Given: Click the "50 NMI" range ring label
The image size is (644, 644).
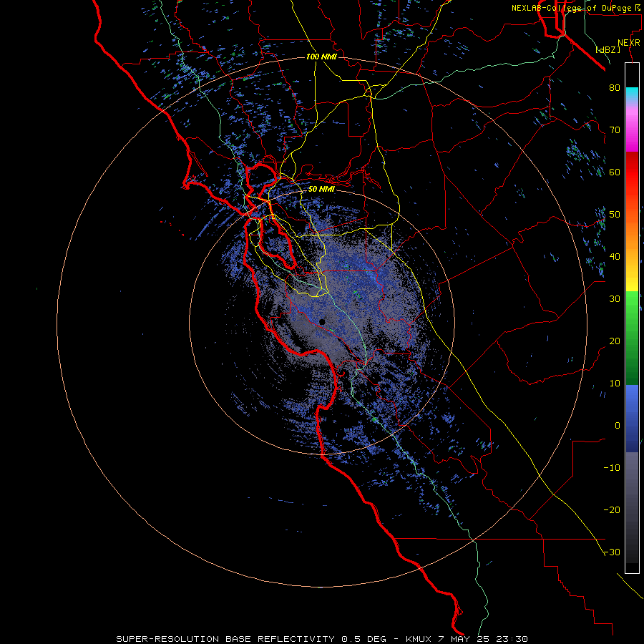Looking at the screenshot, I should (321, 190).
